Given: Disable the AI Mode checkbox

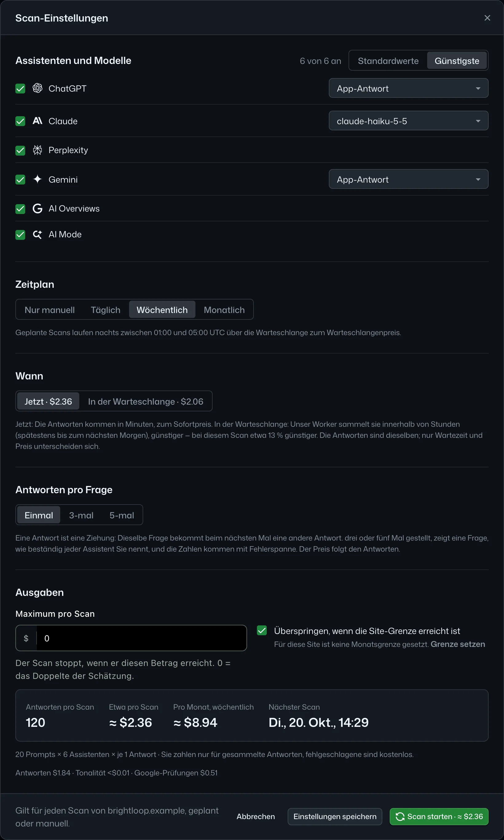Looking at the screenshot, I should [x=20, y=235].
